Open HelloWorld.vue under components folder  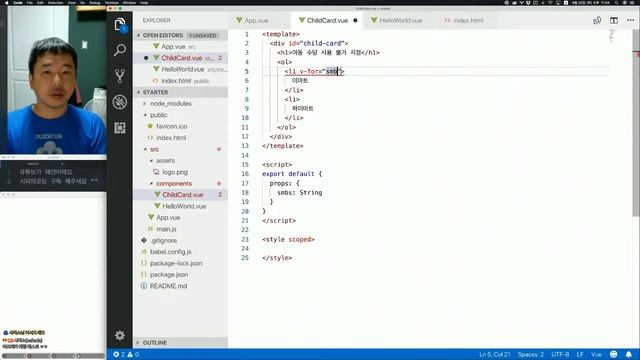[x=184, y=207]
